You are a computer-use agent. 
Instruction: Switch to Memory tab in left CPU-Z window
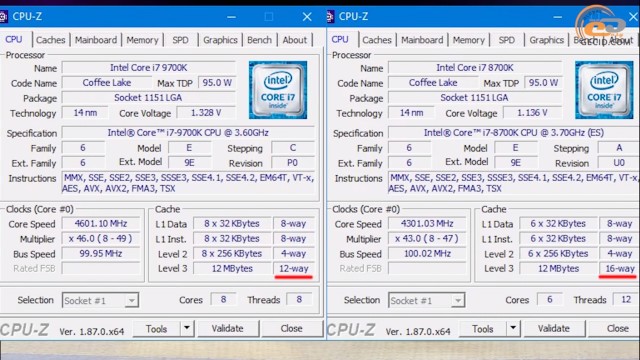pos(142,40)
